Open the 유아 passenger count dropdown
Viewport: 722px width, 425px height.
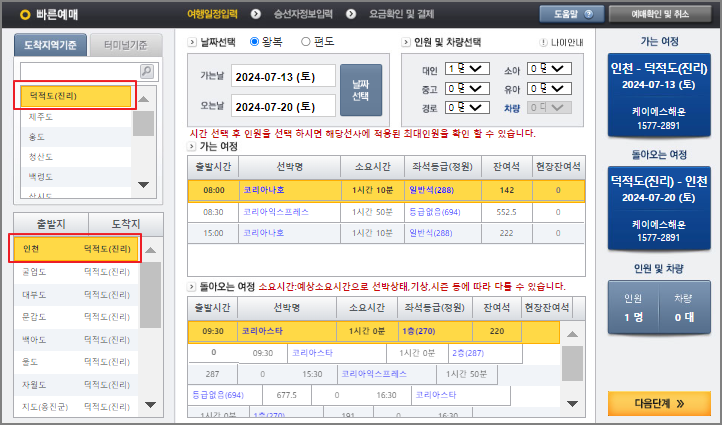[x=549, y=88]
